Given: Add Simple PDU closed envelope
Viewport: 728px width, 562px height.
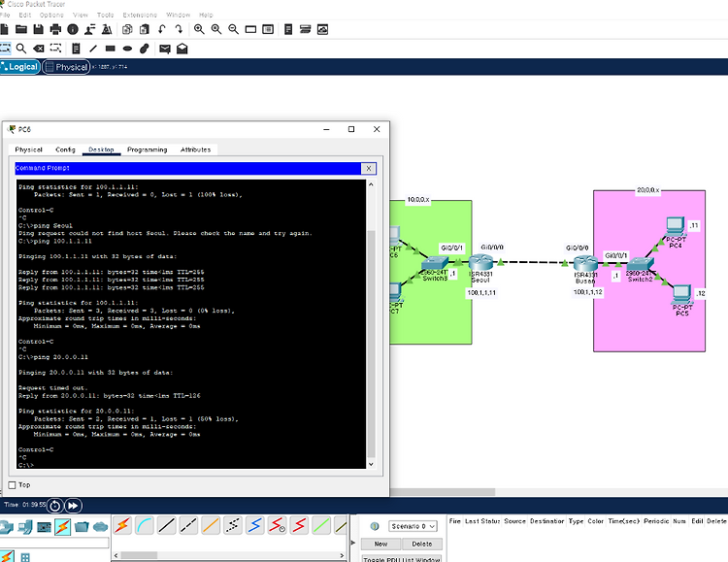Looking at the screenshot, I should click(165, 49).
